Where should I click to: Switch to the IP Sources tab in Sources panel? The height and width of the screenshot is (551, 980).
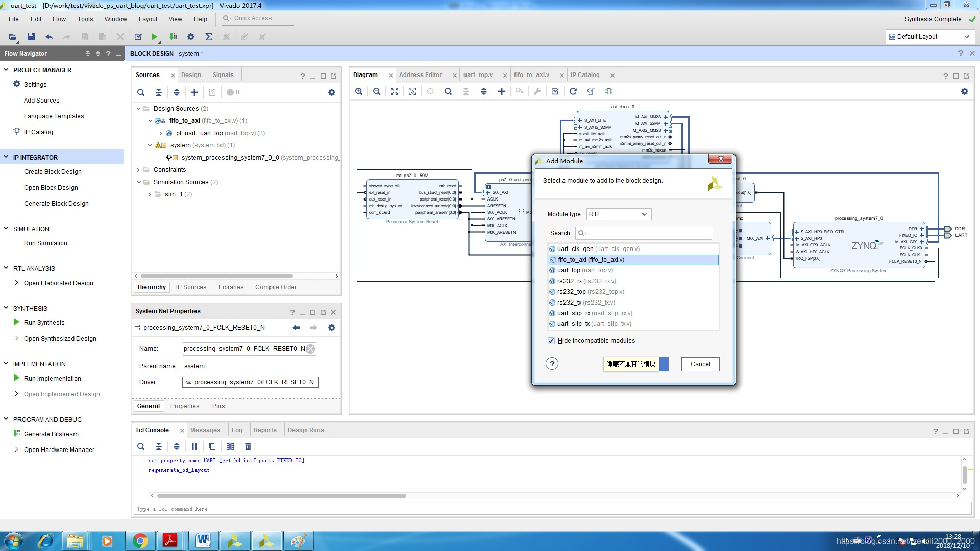[191, 287]
